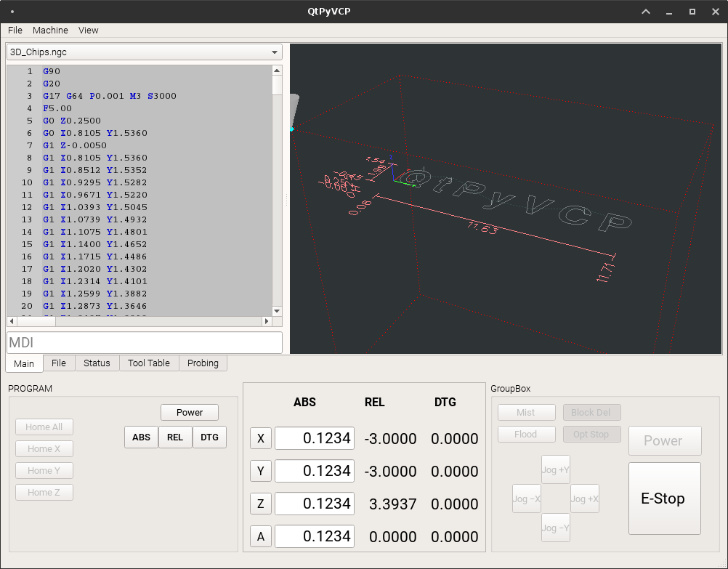Open the View menu

point(88,31)
